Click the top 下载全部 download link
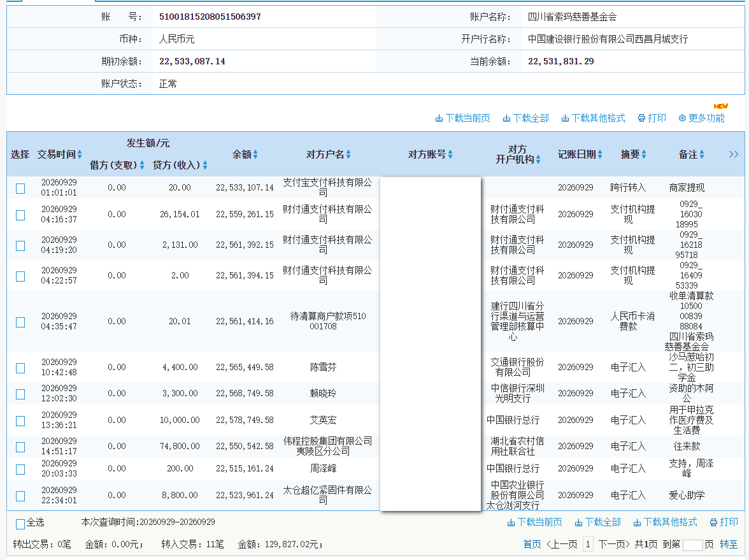 525,118
